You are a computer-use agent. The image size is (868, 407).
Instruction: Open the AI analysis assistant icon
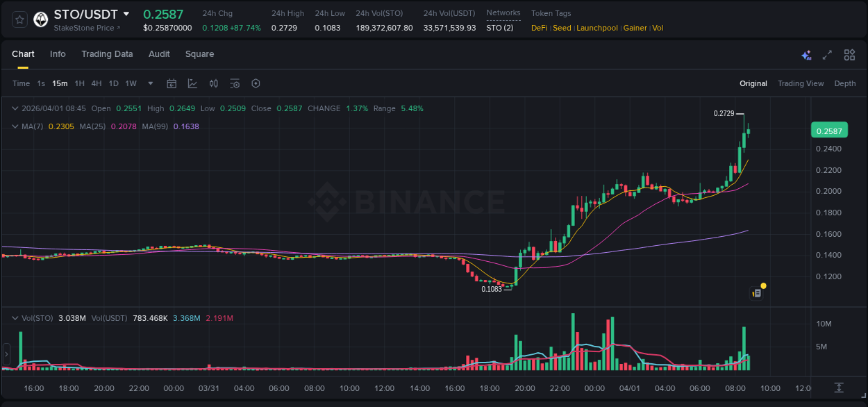pos(806,54)
